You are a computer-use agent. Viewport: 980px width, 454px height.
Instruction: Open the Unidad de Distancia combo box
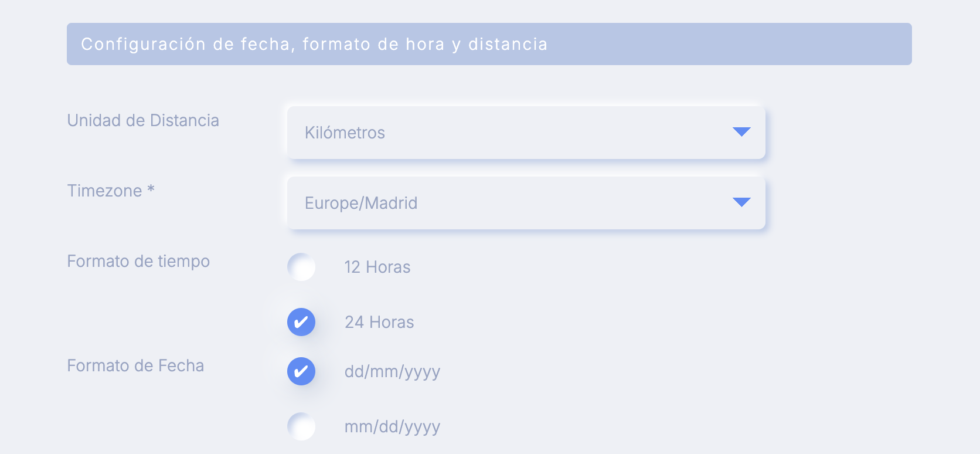click(x=526, y=133)
